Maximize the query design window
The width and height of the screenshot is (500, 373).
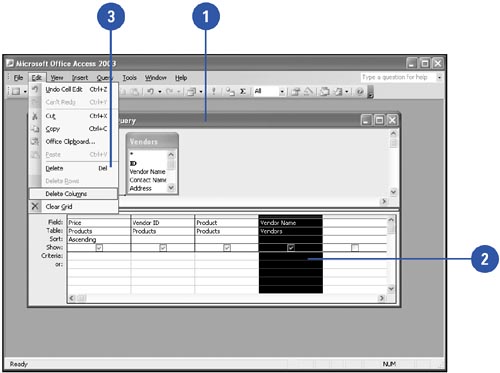click(x=379, y=120)
